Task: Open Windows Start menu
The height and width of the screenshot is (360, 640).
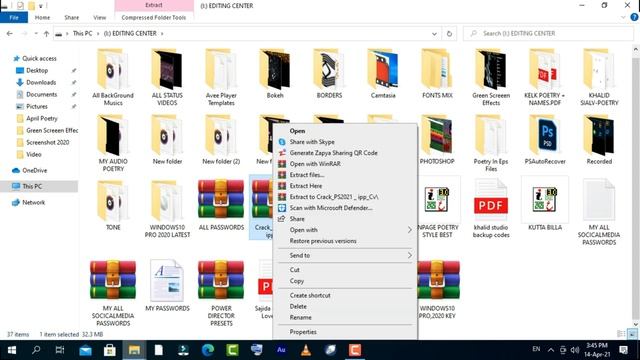Action: click(12, 350)
